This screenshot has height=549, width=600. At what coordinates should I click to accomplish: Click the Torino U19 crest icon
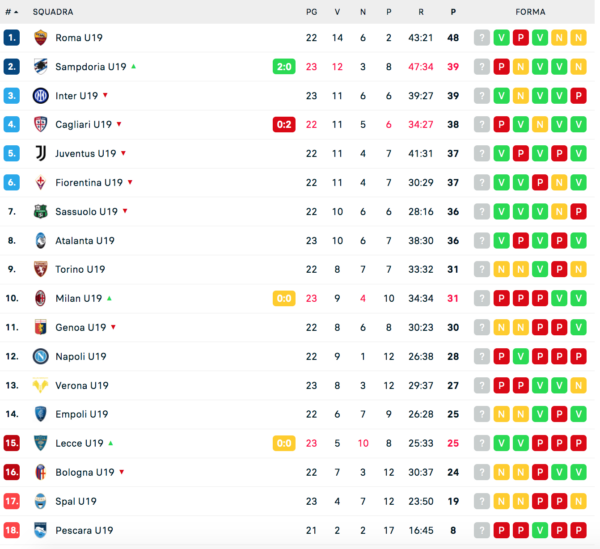[x=40, y=269]
